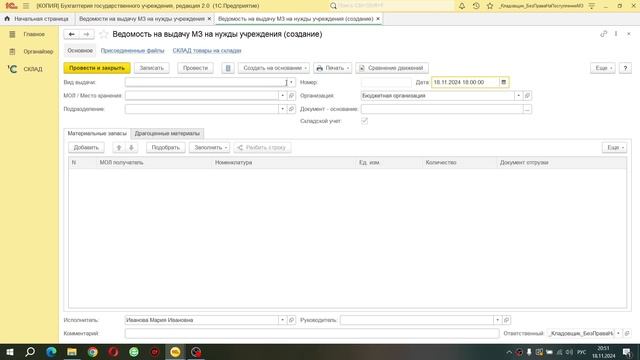The width and height of the screenshot is (640, 360).
Task: Expand Руководитель dropdown
Action: click(x=498, y=320)
